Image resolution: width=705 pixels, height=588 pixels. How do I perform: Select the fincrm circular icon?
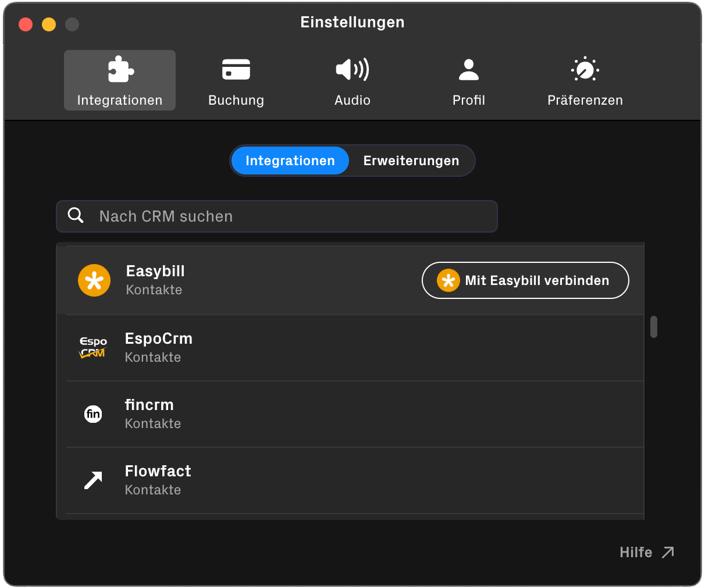click(93, 414)
